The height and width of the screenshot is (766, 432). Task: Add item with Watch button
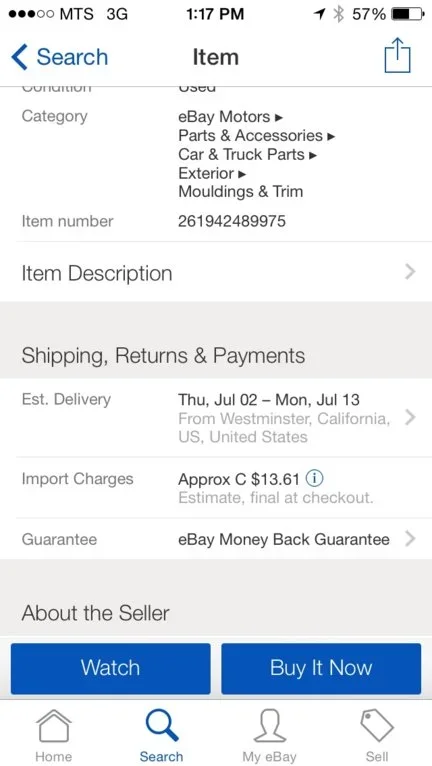(110, 668)
